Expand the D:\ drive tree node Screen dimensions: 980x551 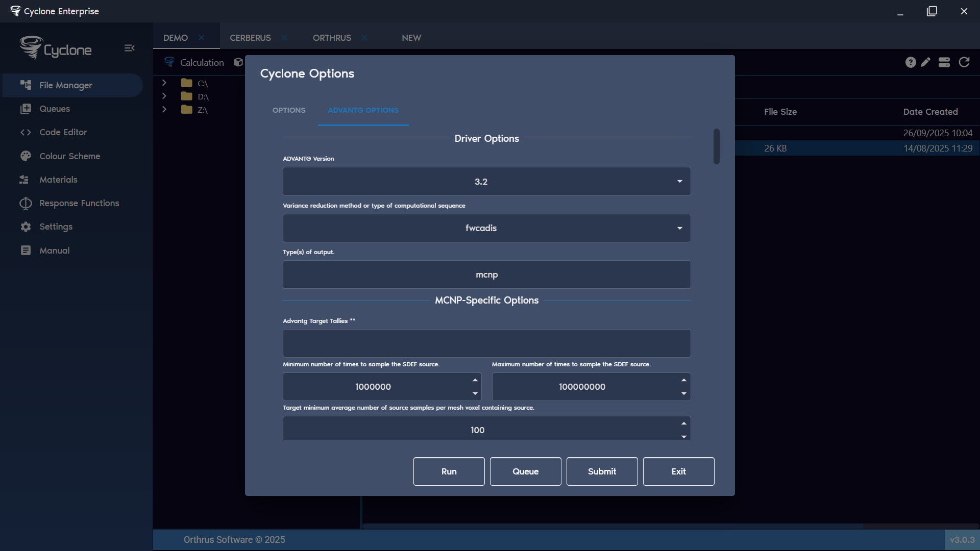click(164, 96)
